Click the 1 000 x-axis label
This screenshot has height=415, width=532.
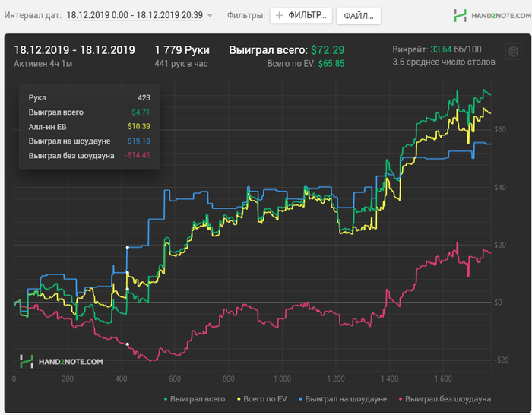(282, 379)
